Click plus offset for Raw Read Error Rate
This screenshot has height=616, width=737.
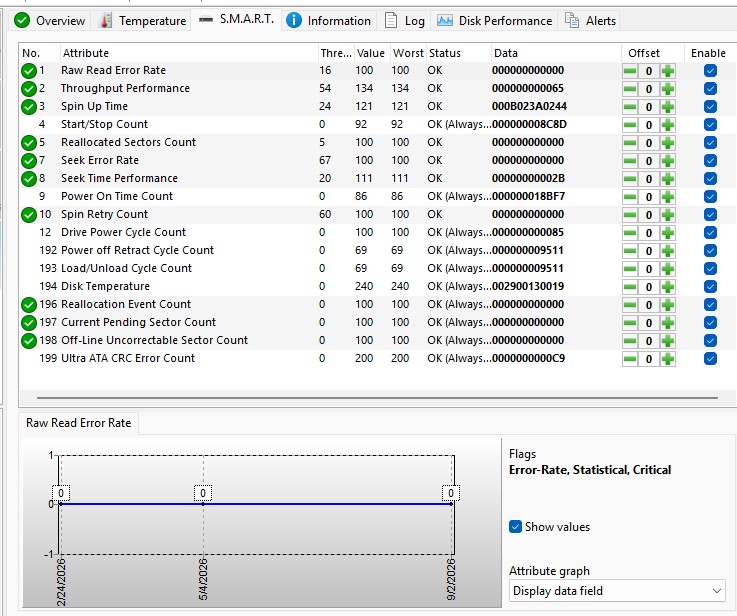coord(667,71)
